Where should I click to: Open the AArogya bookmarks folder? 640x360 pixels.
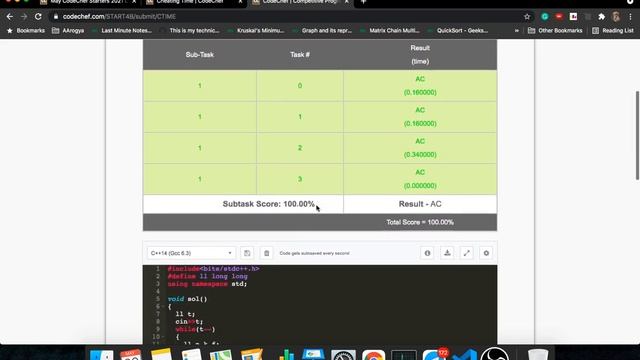(x=68, y=31)
